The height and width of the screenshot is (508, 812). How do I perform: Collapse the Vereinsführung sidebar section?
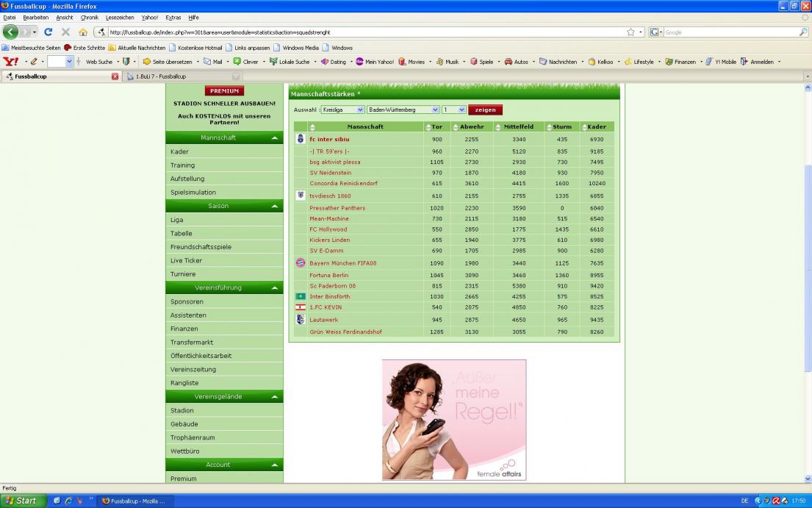pos(274,288)
